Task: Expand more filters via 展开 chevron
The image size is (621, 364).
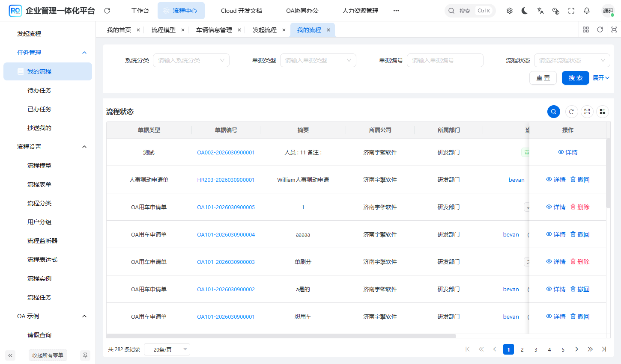Action: pyautogui.click(x=601, y=78)
